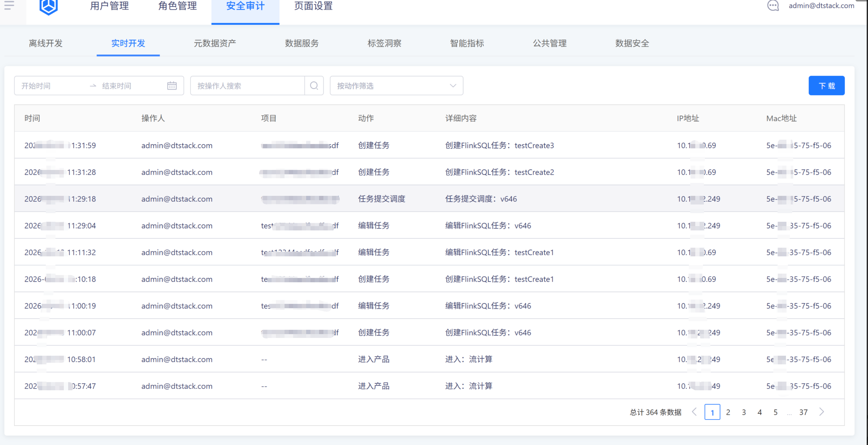The width and height of the screenshot is (868, 445).
Task: Open the 角色管理 menu
Action: (x=178, y=6)
